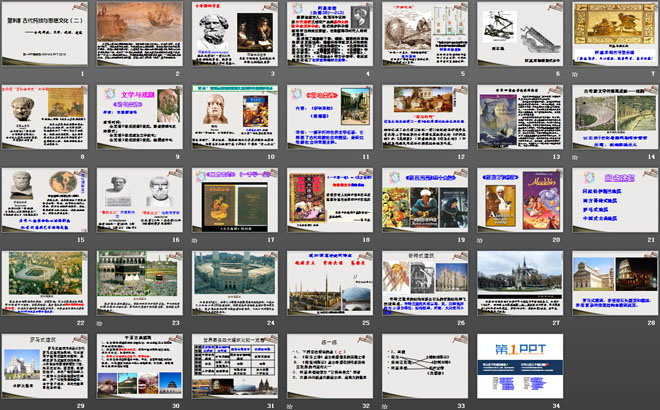Select slide 28 Pisa and Colosseum photos

(x=615, y=283)
